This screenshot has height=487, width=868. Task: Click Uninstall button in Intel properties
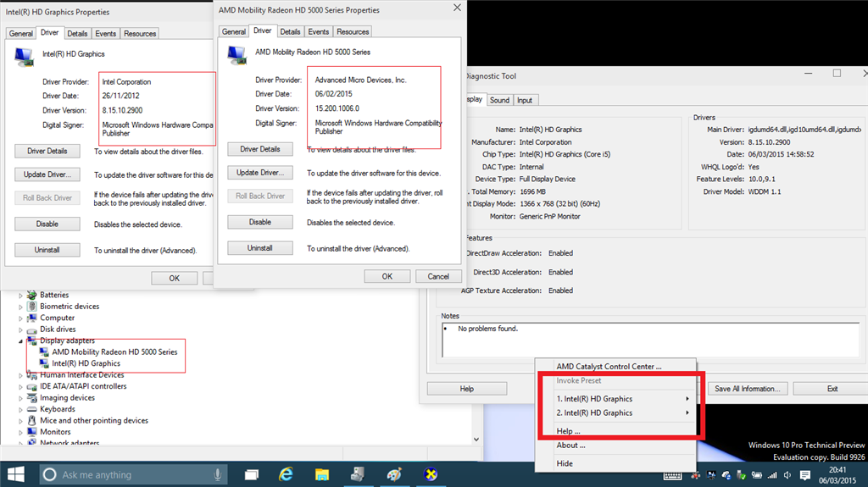tap(47, 250)
